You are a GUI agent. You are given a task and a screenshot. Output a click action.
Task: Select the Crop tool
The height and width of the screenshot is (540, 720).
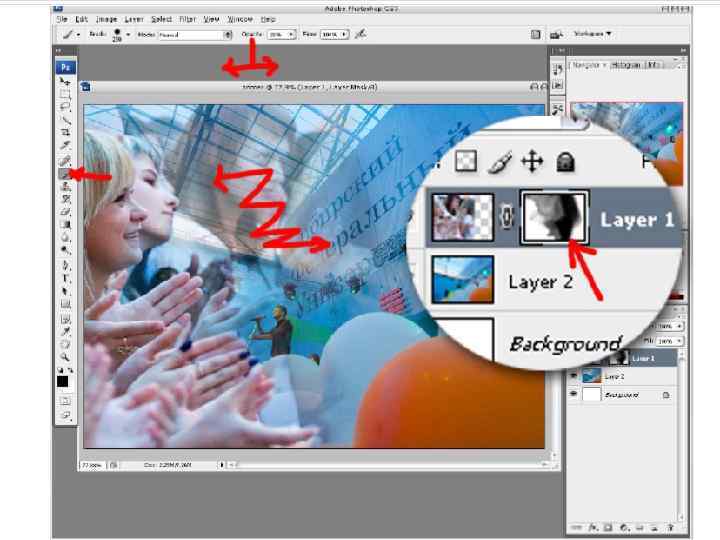tap(65, 132)
